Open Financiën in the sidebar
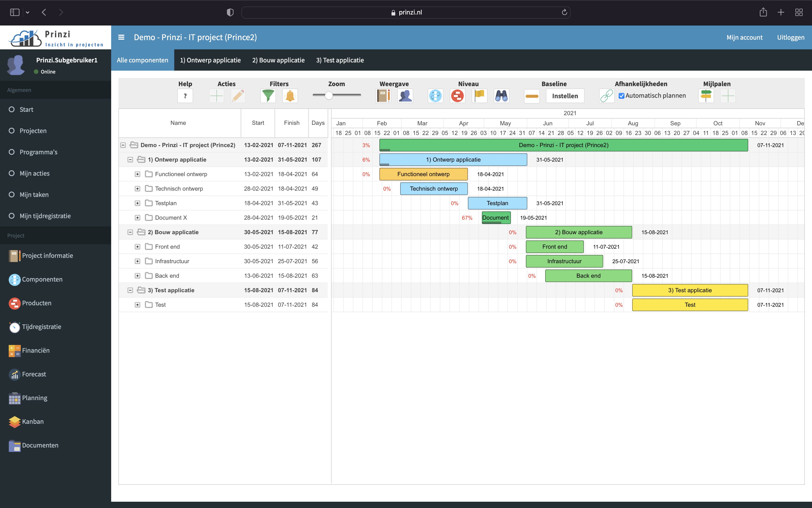The width and height of the screenshot is (812, 508). click(x=29, y=351)
